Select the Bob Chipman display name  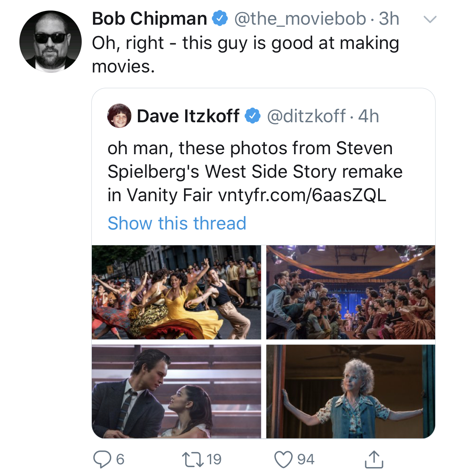click(150, 19)
